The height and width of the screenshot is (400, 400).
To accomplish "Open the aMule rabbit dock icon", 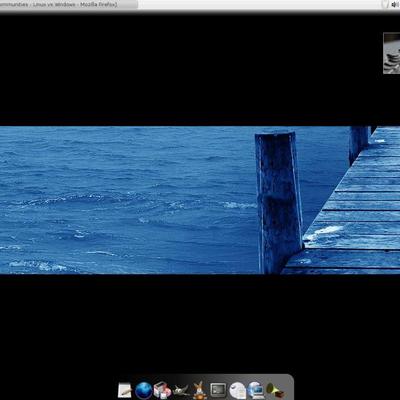I will pyautogui.click(x=200, y=390).
